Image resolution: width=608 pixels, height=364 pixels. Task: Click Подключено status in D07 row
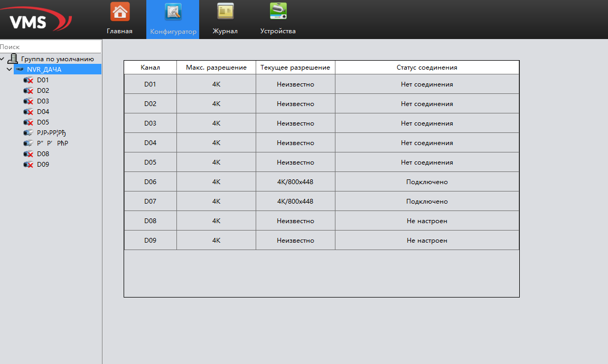(427, 202)
